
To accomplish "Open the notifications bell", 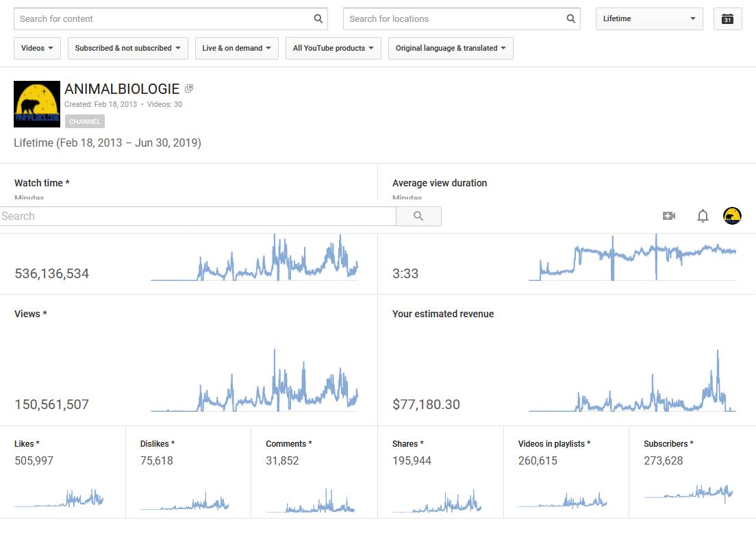I will tap(703, 216).
